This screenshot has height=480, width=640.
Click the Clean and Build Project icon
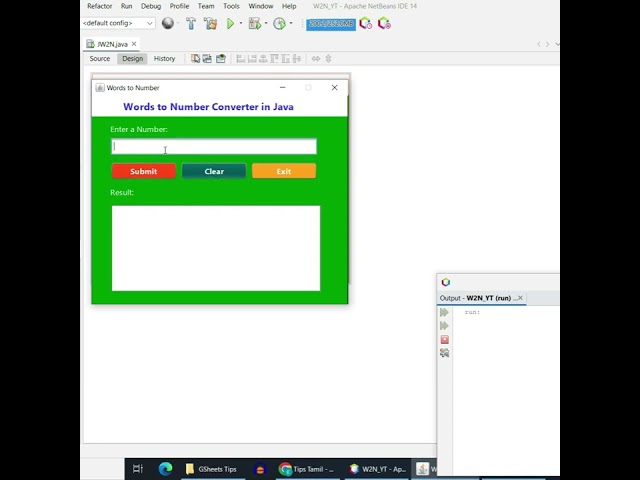click(211, 23)
